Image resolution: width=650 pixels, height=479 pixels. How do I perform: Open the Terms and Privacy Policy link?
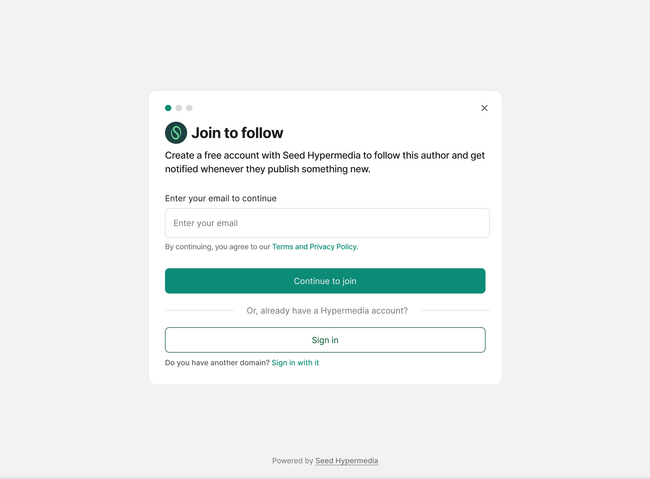(x=314, y=247)
